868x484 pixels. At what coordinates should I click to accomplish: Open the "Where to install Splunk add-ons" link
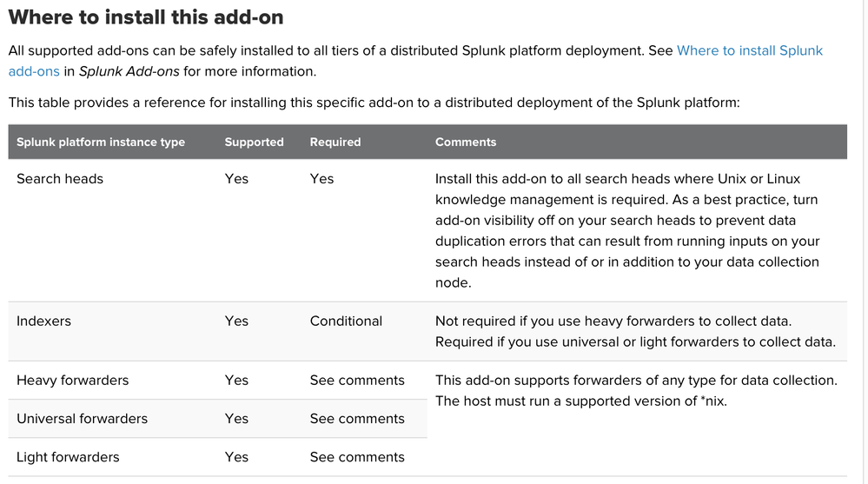(749, 50)
